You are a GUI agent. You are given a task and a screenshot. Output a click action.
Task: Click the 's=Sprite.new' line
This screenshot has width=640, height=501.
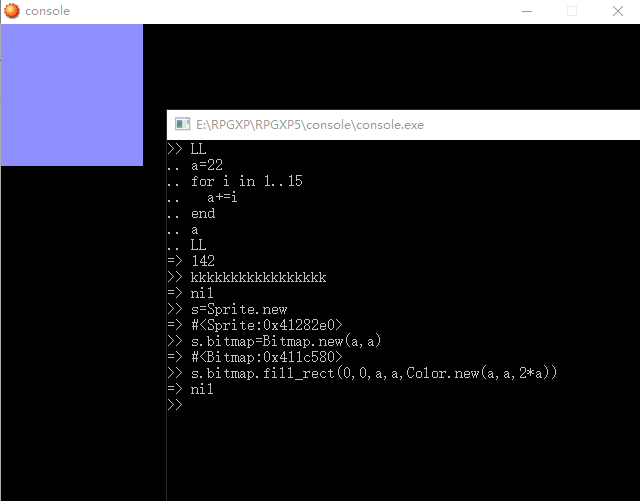click(x=239, y=309)
